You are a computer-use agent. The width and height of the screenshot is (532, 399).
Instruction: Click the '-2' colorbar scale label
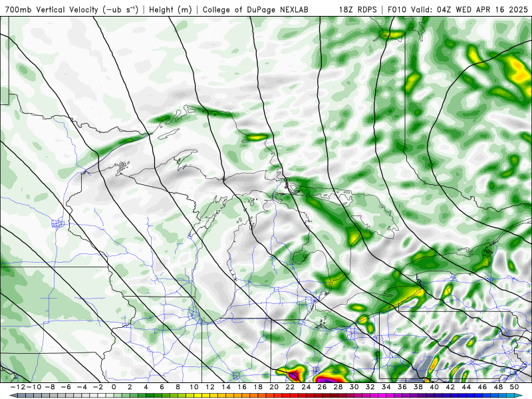(98, 387)
